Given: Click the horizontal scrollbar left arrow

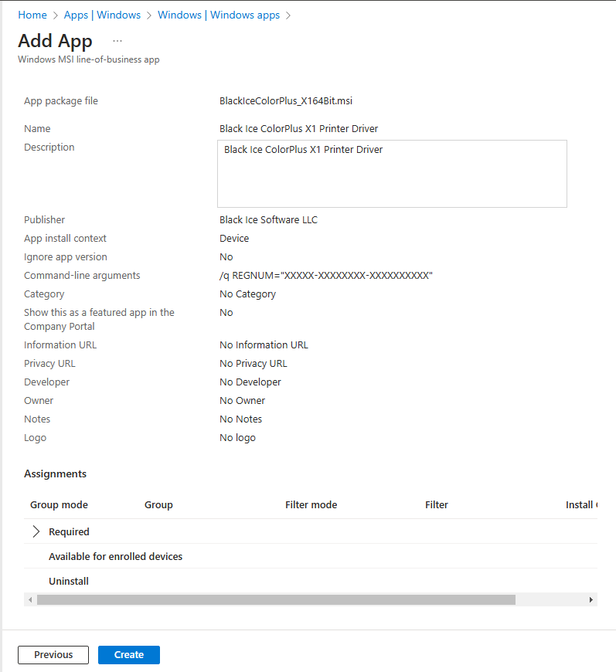Looking at the screenshot, I should click(x=30, y=599).
